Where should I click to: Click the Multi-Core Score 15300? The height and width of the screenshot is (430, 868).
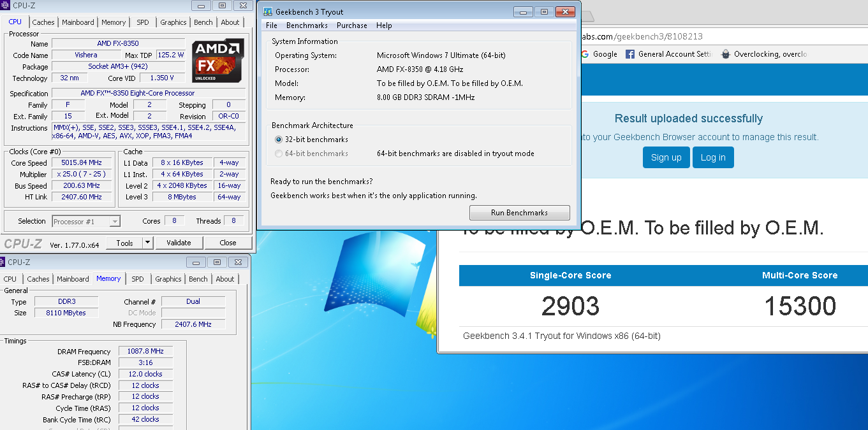tap(800, 306)
